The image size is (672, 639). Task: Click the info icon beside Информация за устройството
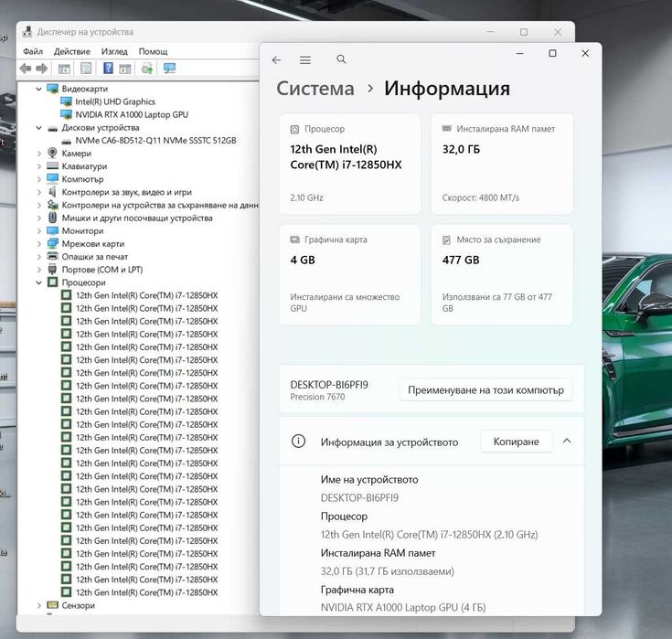point(298,441)
